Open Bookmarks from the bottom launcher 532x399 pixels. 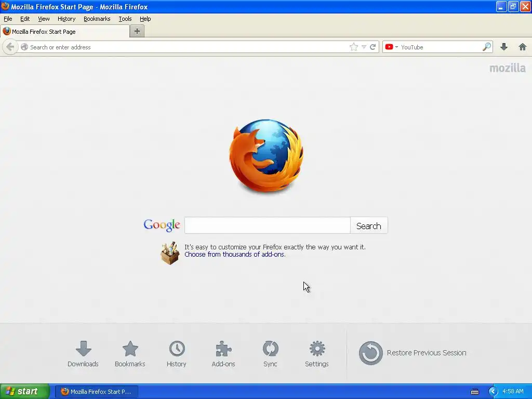coord(130,354)
